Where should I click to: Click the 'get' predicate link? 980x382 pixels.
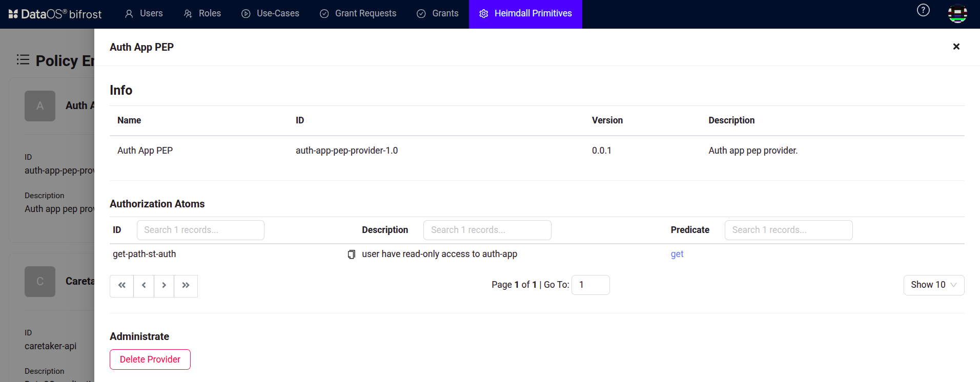(677, 254)
